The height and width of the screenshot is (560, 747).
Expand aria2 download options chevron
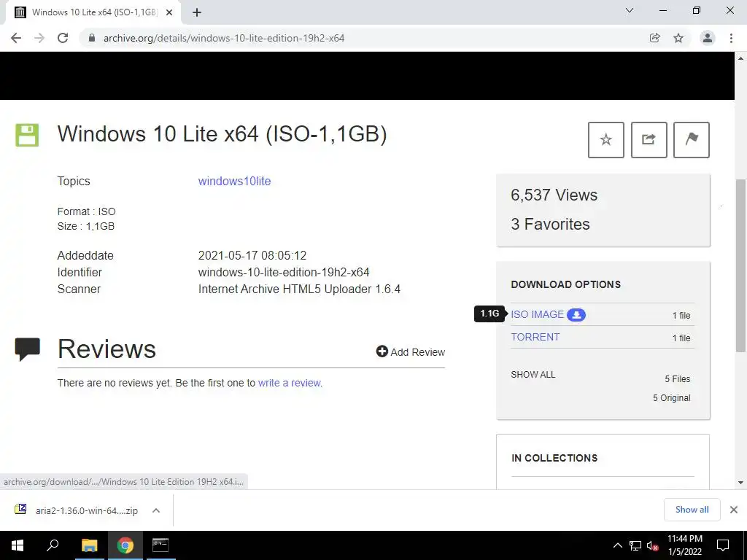(156, 510)
